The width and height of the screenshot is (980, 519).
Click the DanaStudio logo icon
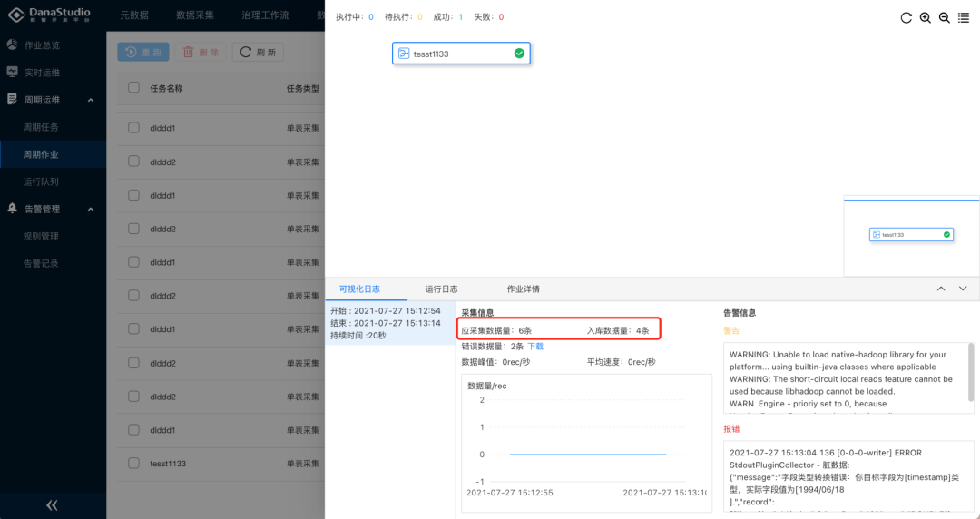16,14
